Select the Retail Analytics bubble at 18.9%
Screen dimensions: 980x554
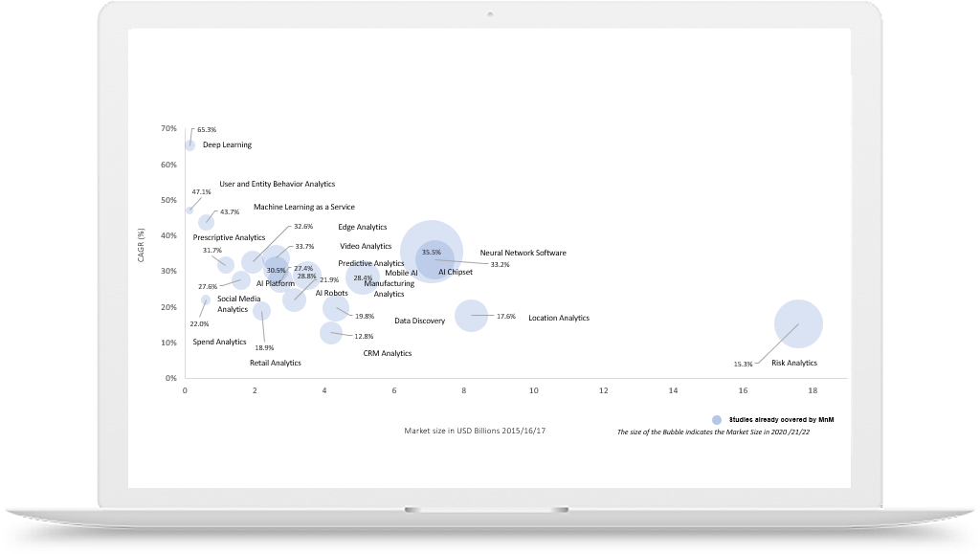[x=261, y=311]
